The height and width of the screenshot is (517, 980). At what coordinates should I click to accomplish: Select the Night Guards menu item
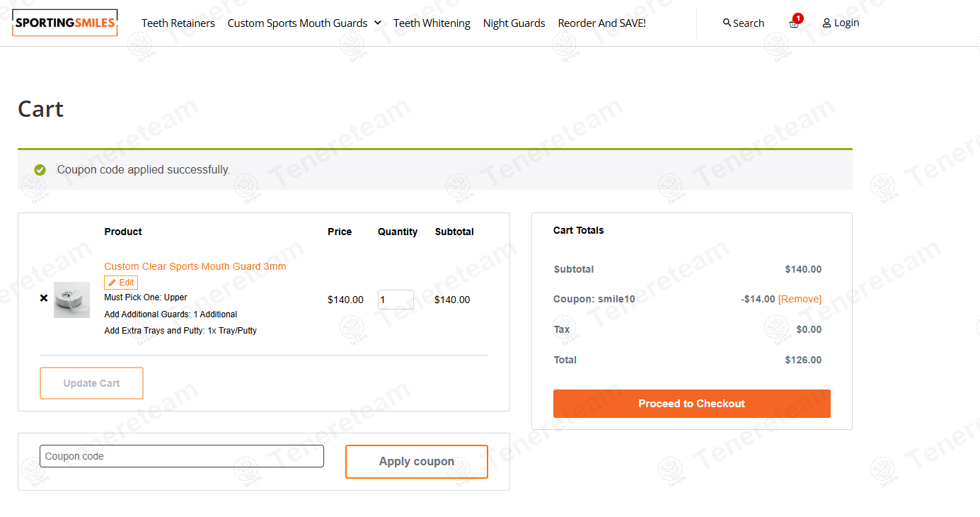pyautogui.click(x=514, y=23)
